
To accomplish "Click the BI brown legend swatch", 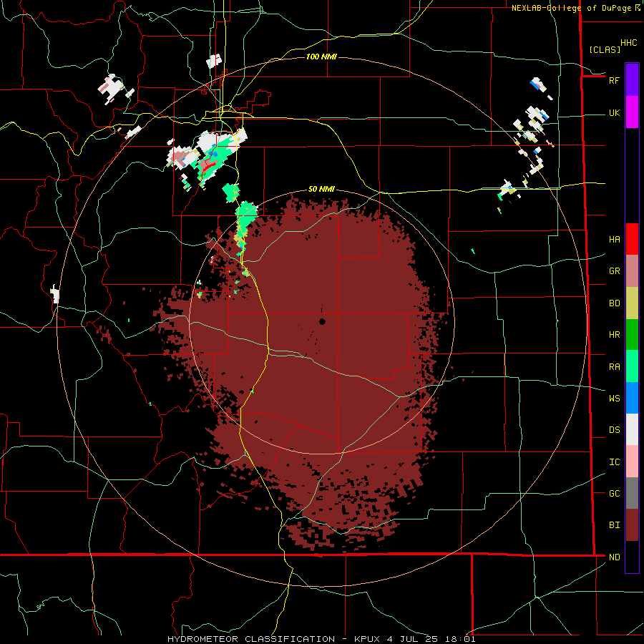I will pyautogui.click(x=632, y=525).
